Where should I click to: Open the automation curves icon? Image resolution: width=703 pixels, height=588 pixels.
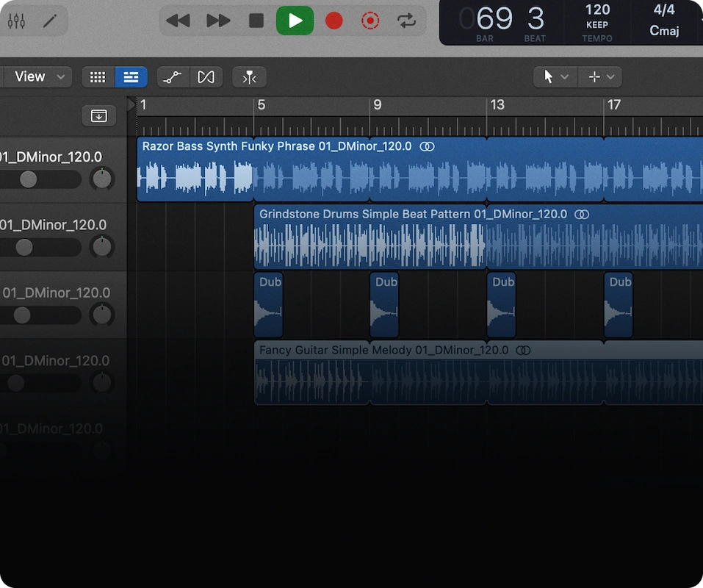tap(173, 76)
